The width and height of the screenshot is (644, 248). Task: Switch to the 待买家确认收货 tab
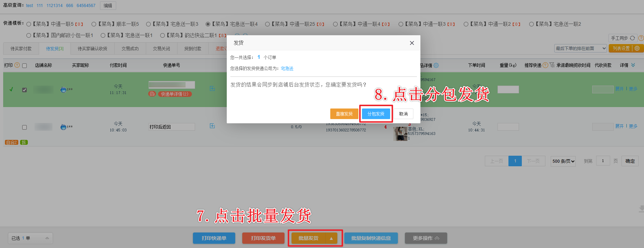[x=92, y=49]
